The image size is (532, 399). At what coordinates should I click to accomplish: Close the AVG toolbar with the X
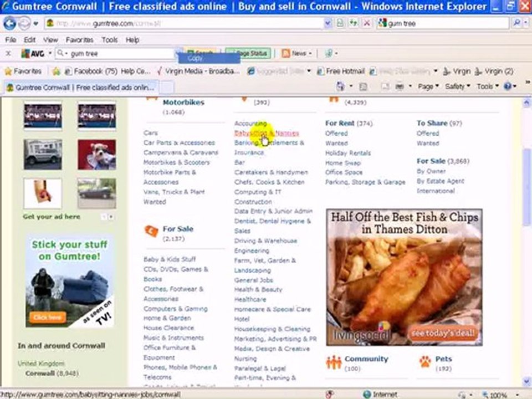coord(8,53)
